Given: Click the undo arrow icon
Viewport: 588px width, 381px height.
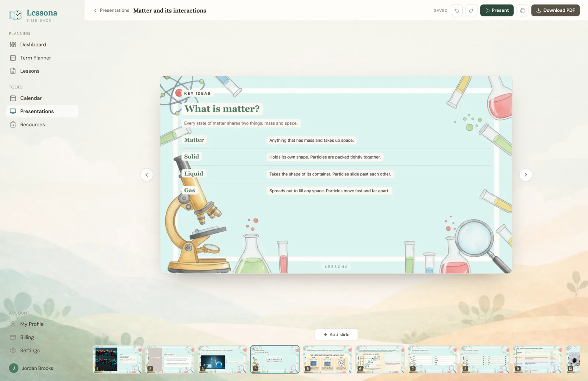Looking at the screenshot, I should point(456,10).
